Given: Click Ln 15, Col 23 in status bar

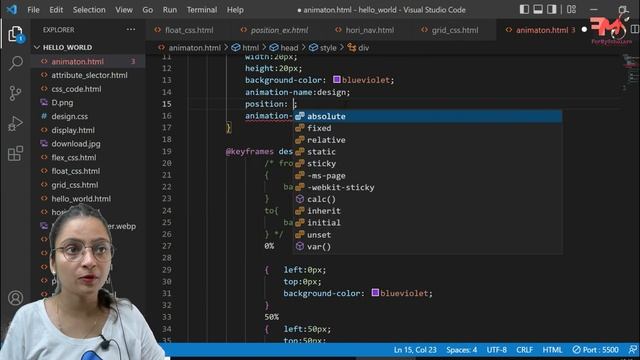Looking at the screenshot, I should point(415,350).
